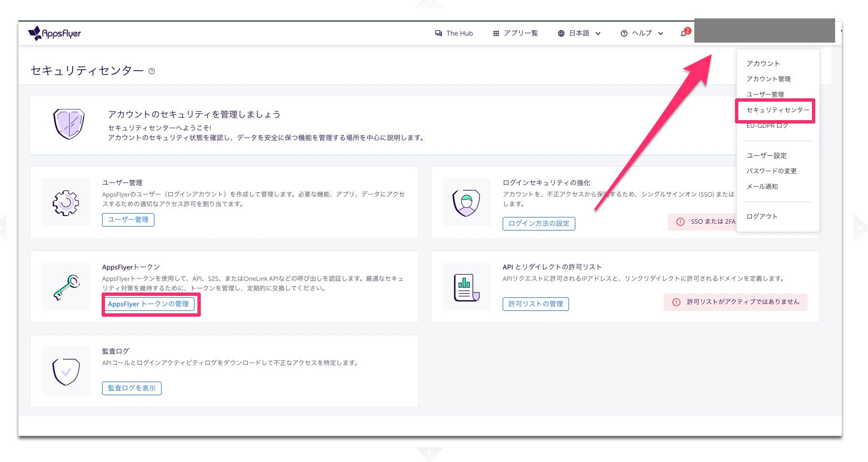Open the アプリ一覧 menu
Image resolution: width=868 pixels, height=462 pixels.
[x=515, y=33]
